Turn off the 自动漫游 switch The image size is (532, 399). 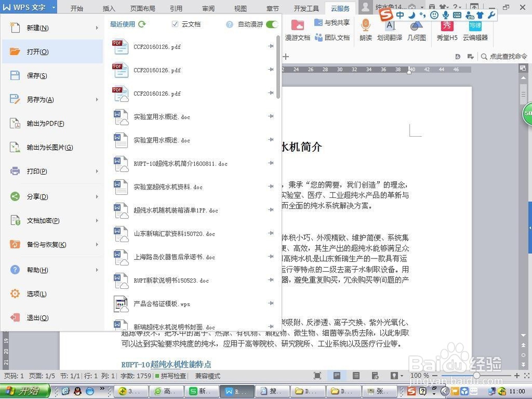point(272,24)
